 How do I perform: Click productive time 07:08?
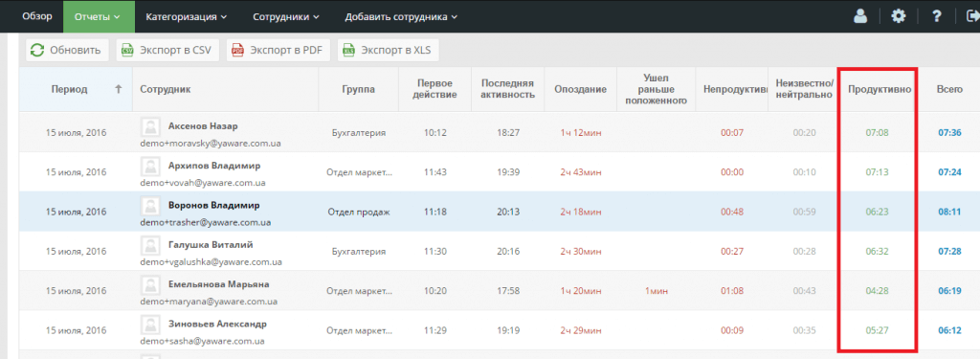[x=877, y=133]
